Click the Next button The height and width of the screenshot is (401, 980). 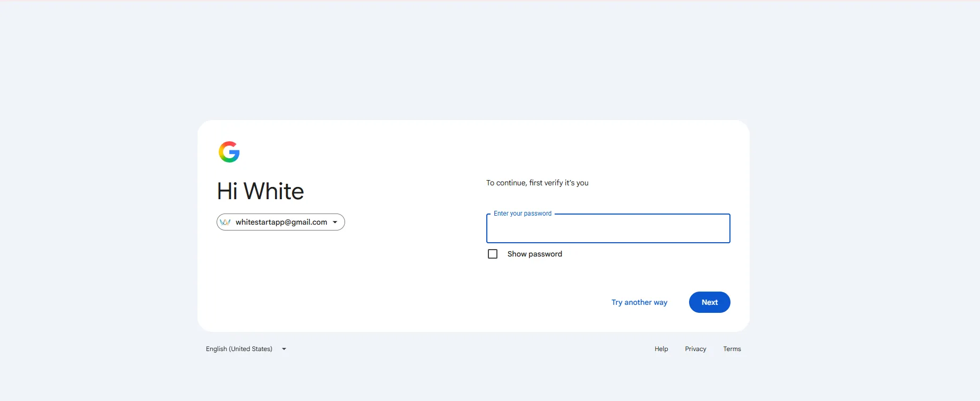[710, 302]
